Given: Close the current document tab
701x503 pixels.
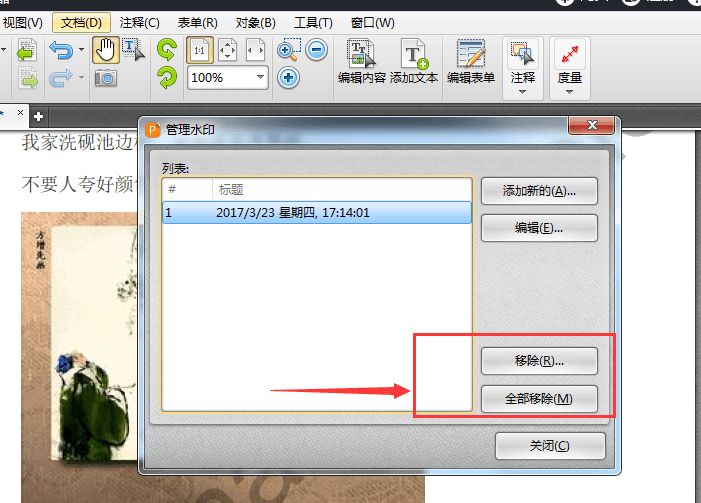Looking at the screenshot, I should (x=20, y=113).
